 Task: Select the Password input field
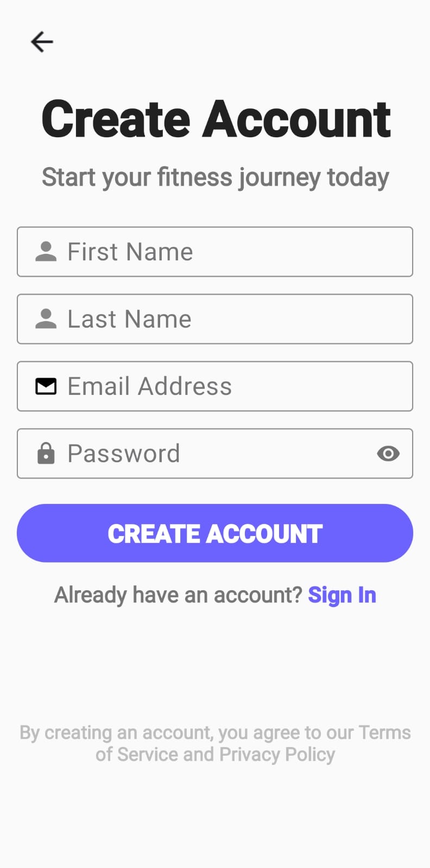click(x=215, y=454)
